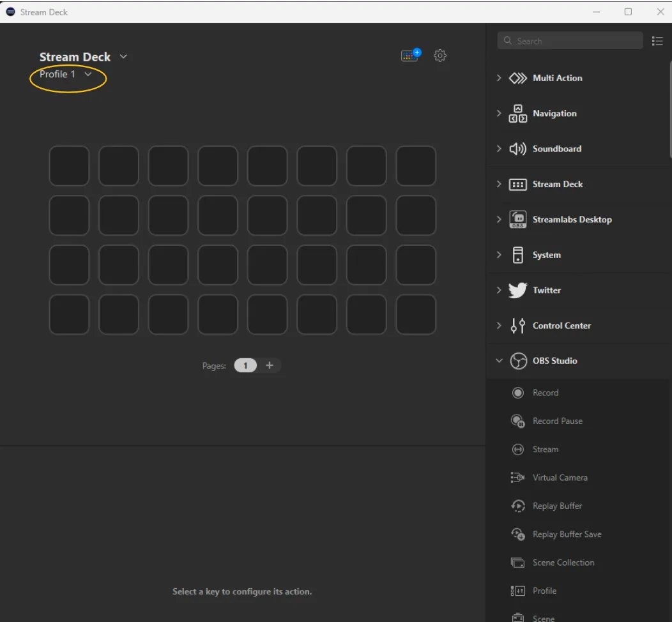Click the Virtual Camera label
The width and height of the screenshot is (672, 622).
[x=560, y=478]
